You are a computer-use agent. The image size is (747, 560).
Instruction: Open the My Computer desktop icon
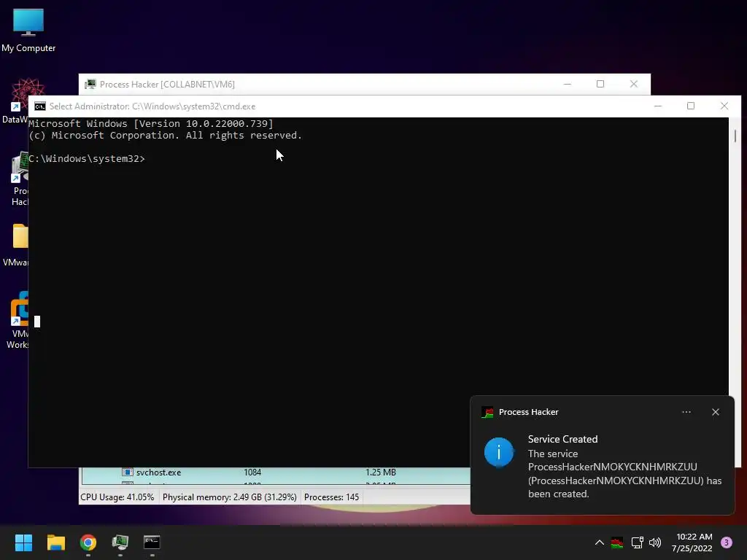tap(28, 29)
